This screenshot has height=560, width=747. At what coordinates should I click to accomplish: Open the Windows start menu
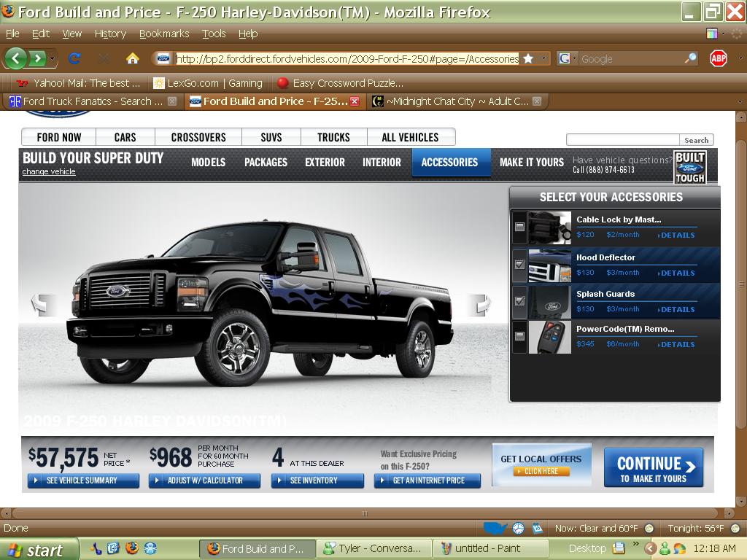click(39, 549)
